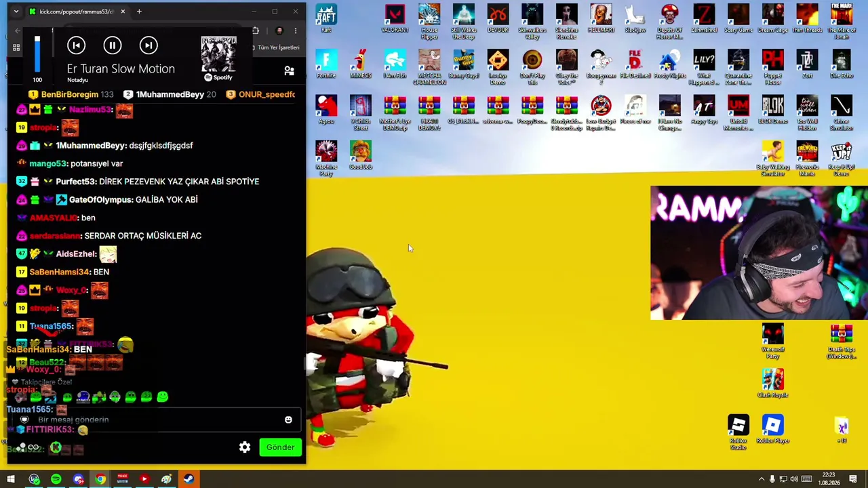Open the Chrome three-dot menu

[x=296, y=30]
